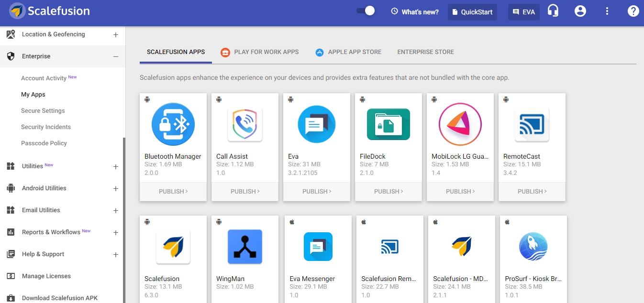The height and width of the screenshot is (303, 644).
Task: Click the headset support icon
Action: tap(554, 11)
